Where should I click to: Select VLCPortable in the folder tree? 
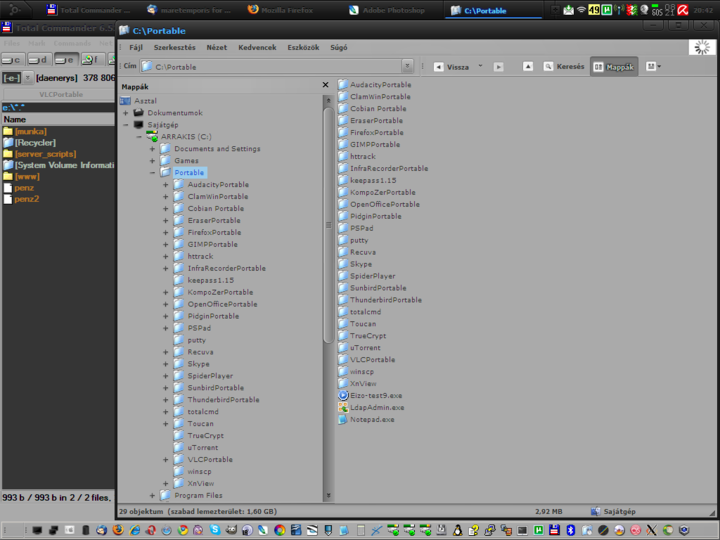click(x=210, y=460)
